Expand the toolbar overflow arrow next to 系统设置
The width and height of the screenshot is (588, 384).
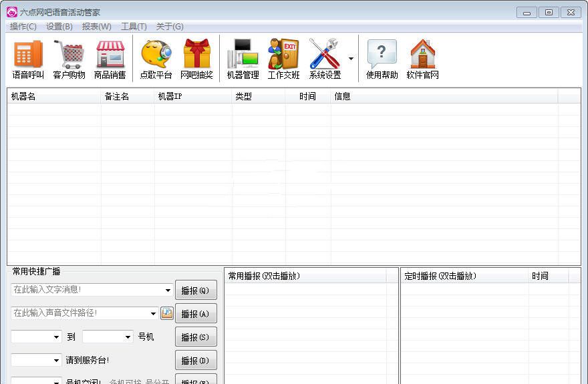coord(351,59)
